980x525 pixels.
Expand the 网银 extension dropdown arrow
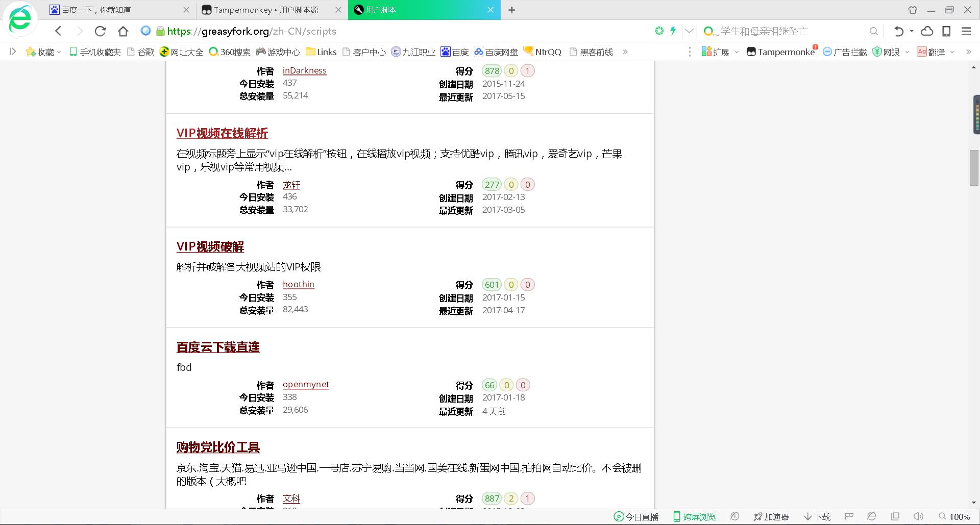(x=907, y=52)
